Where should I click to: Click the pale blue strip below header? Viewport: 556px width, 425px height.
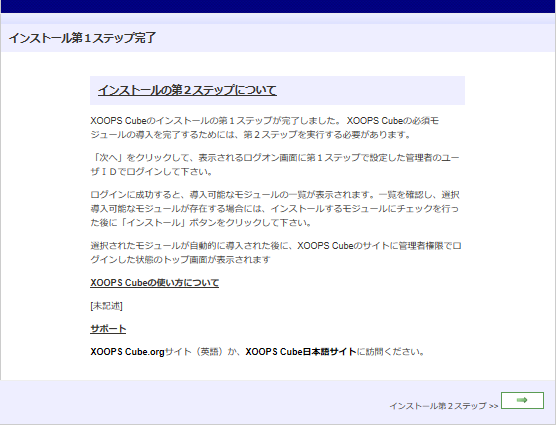click(x=278, y=19)
